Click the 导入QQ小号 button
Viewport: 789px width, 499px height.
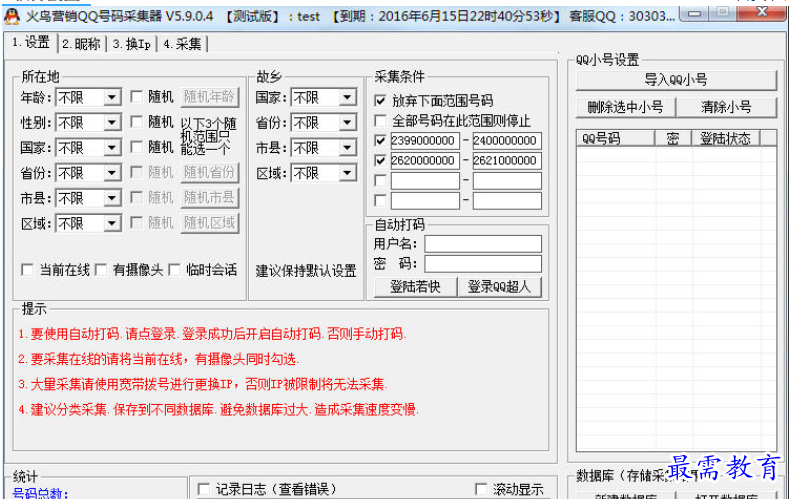click(x=676, y=80)
